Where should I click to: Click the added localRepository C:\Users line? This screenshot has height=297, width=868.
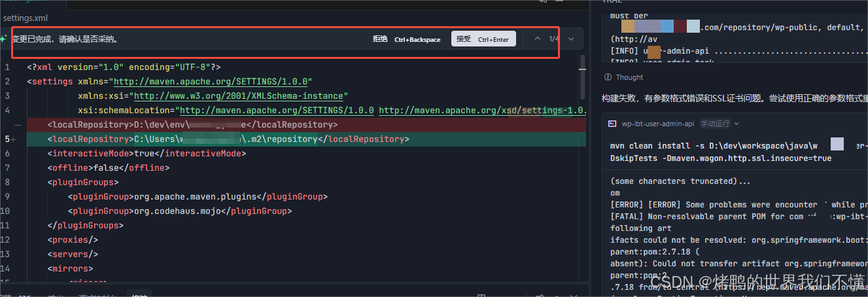(x=228, y=139)
